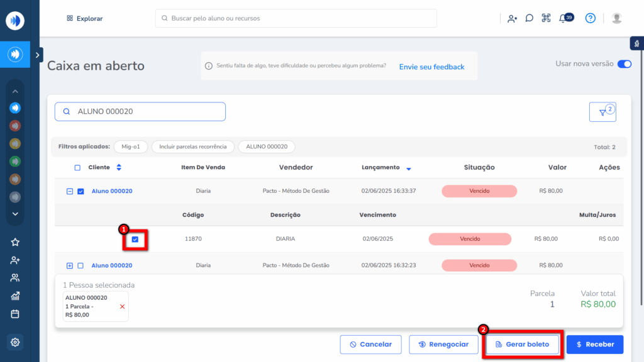Collapse the first Aluno 000020 row
644x362 pixels.
point(70,191)
